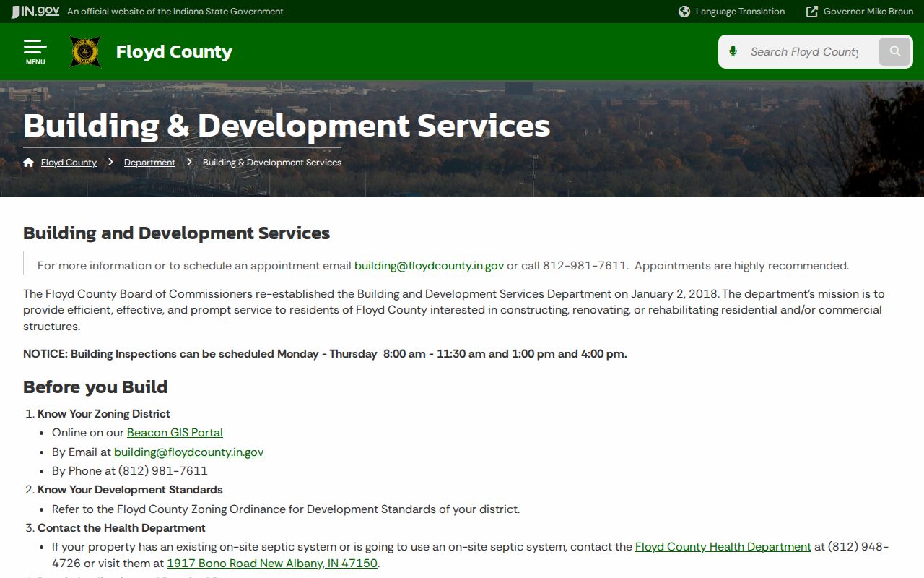
Task: Open the Beacon GIS Portal link
Action: (175, 432)
